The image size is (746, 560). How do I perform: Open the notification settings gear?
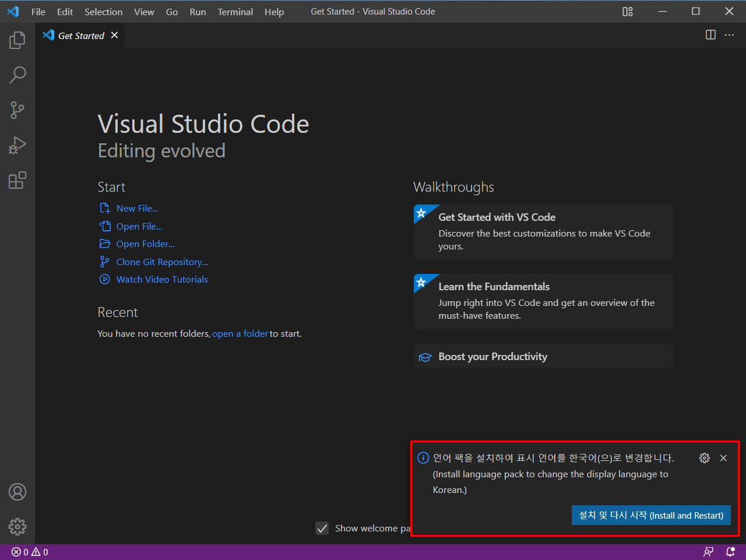point(705,458)
